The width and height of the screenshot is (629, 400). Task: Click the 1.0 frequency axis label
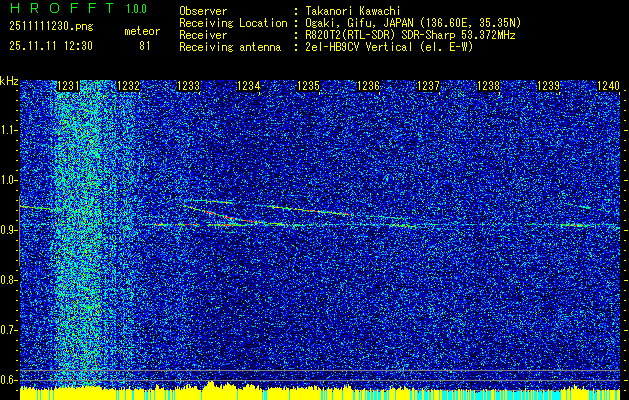point(9,181)
